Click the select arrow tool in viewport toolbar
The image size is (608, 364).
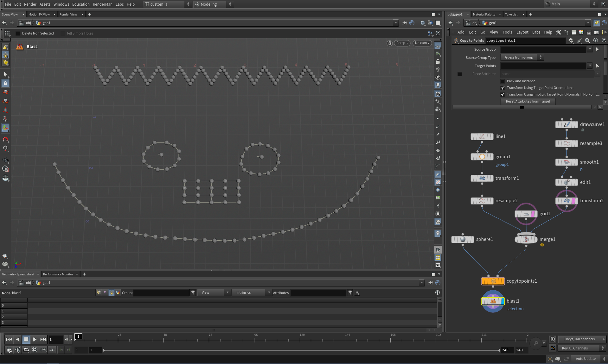click(x=5, y=74)
